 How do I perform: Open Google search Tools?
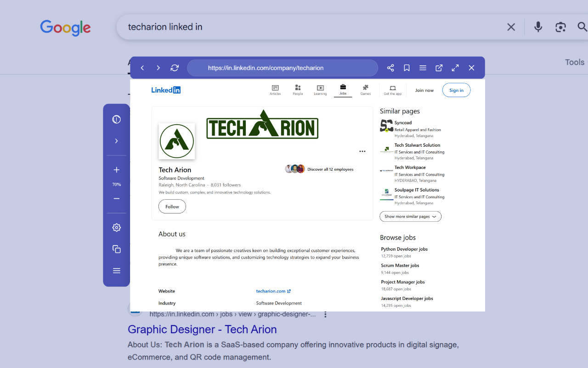(x=575, y=62)
